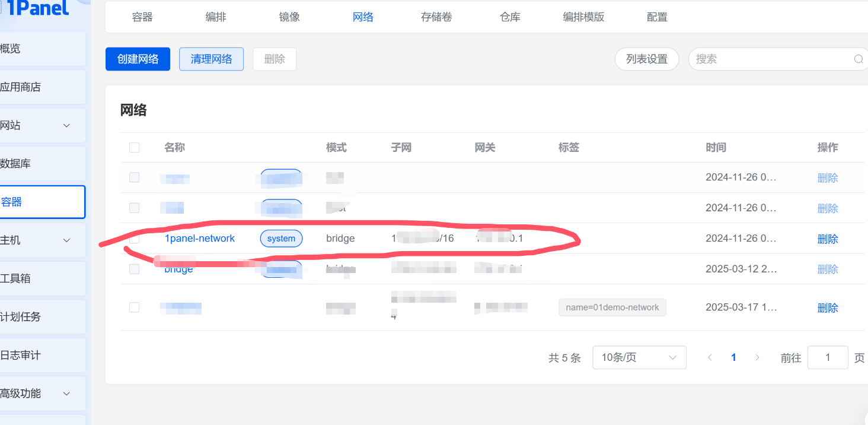This screenshot has height=425, width=868.
Task: Open the 10条/页 page size dropdown
Action: coord(639,357)
